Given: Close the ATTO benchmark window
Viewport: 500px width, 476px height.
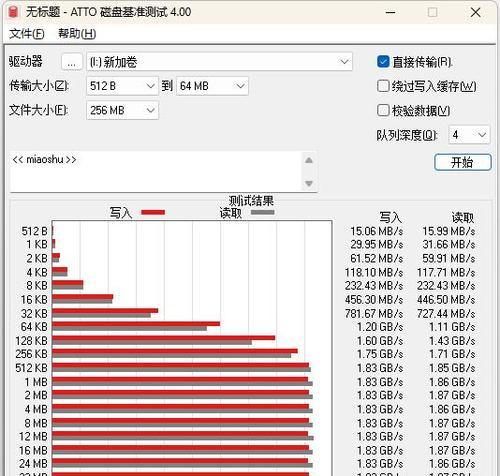Looking at the screenshot, I should coord(475,13).
